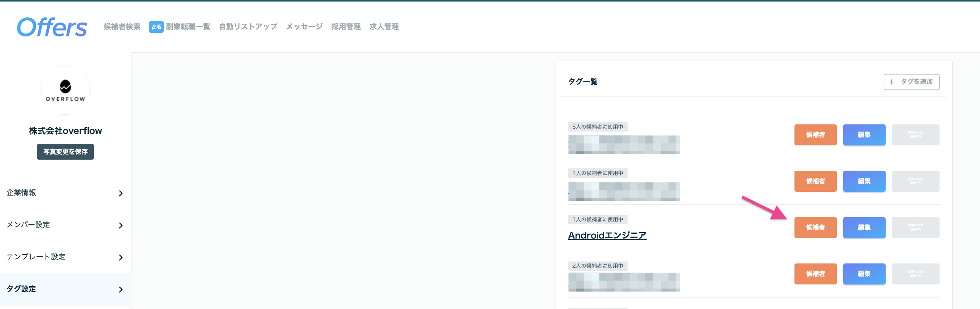Click disabled 削除不可 button for Androidエンジニア
The width and height of the screenshot is (980, 309).
(x=916, y=227)
